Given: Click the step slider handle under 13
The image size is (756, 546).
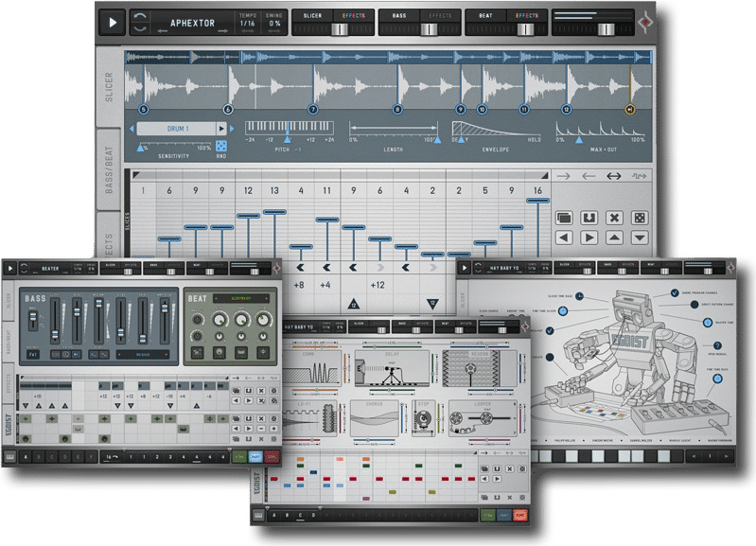Looking at the screenshot, I should (274, 212).
